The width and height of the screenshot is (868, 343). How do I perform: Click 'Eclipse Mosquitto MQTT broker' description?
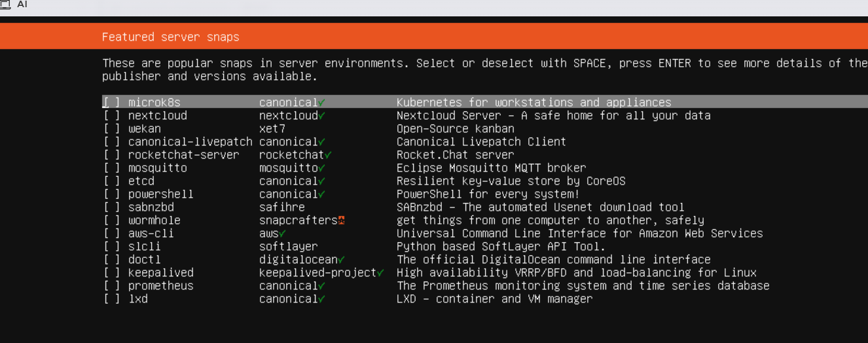492,168
